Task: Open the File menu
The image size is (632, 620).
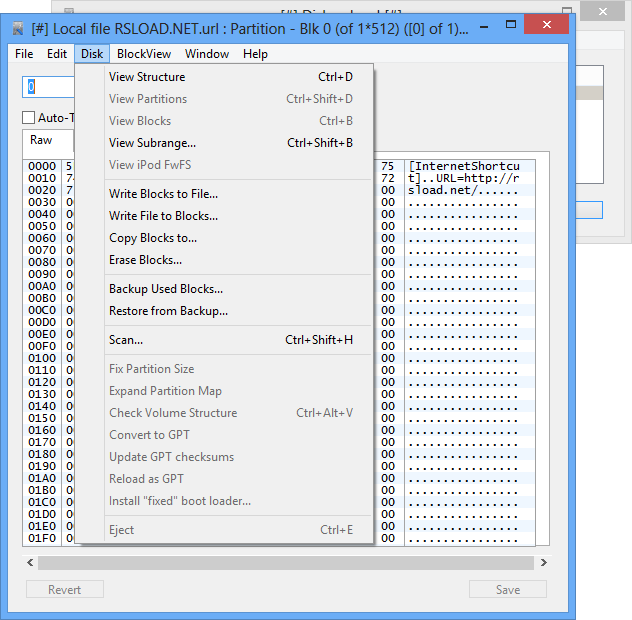Action: 24,54
